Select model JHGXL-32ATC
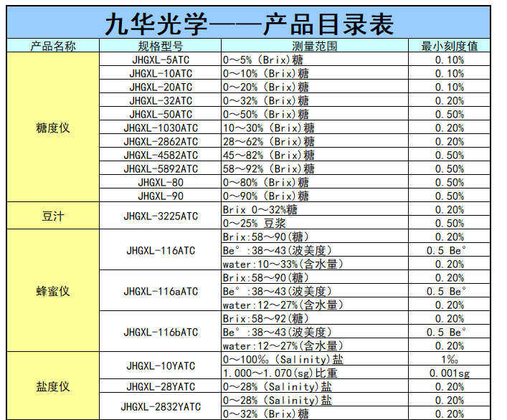This screenshot has height=420, width=507. coord(161,101)
